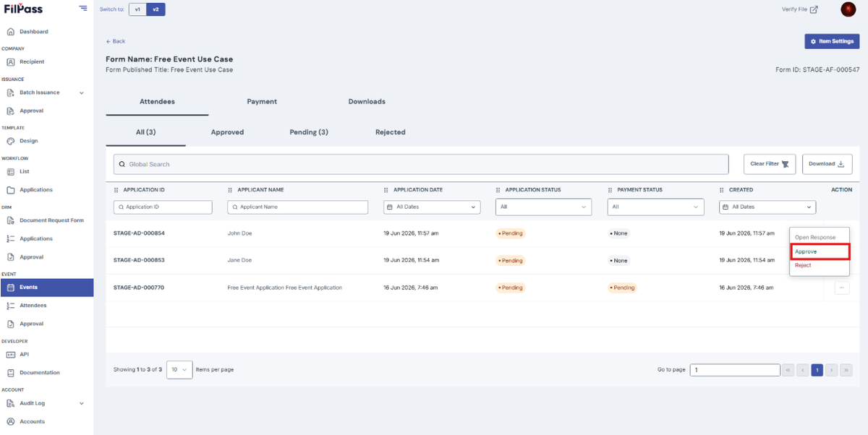Open the Application Date All Dates dropdown

(x=432, y=207)
